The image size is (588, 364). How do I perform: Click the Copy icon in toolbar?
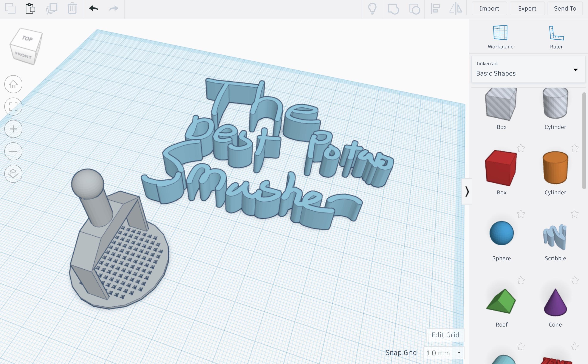coord(10,8)
